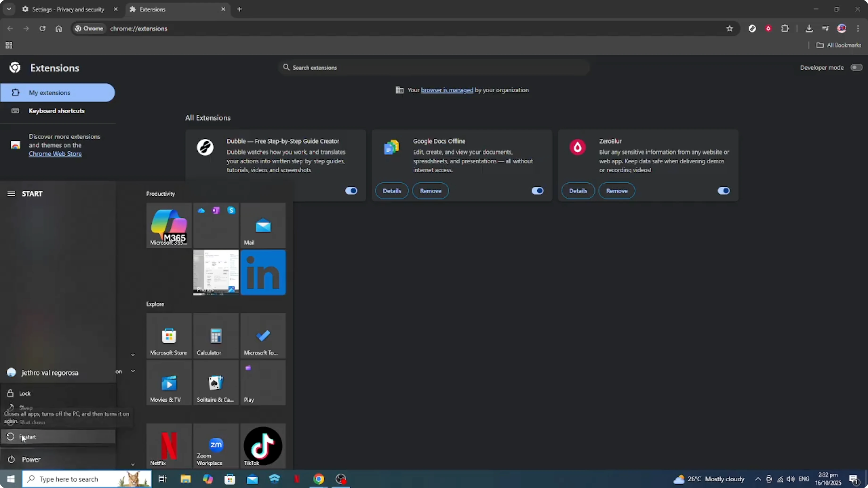868x488 pixels.
Task: Open the Zoom Workplace tile
Action: pyautogui.click(x=216, y=446)
